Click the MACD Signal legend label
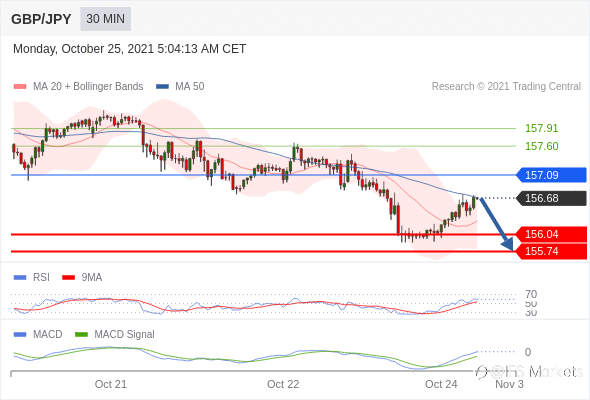The height and width of the screenshot is (400, 590). [125, 334]
